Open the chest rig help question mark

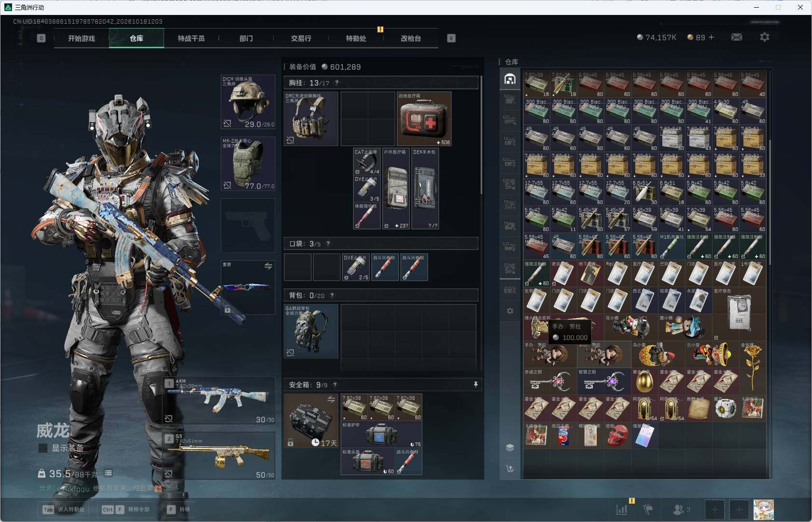tap(337, 82)
